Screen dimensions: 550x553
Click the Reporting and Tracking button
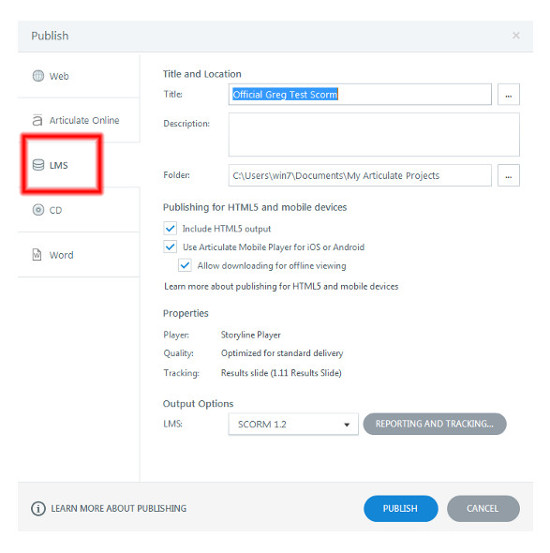435,424
